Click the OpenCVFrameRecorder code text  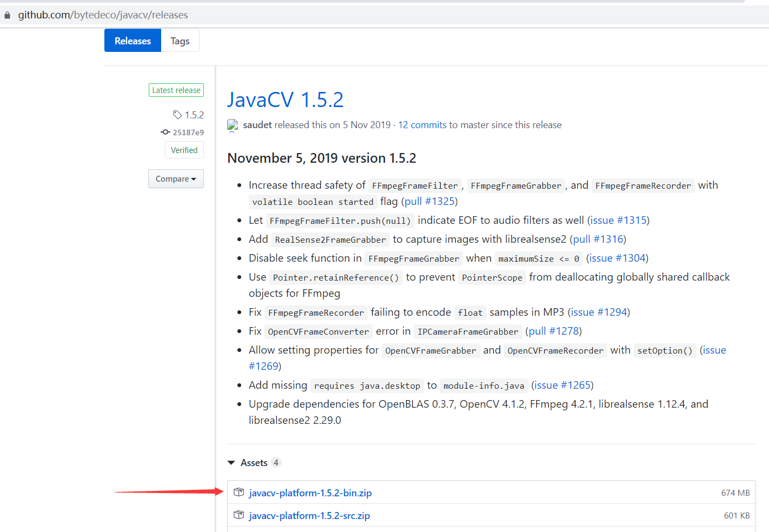pos(555,350)
